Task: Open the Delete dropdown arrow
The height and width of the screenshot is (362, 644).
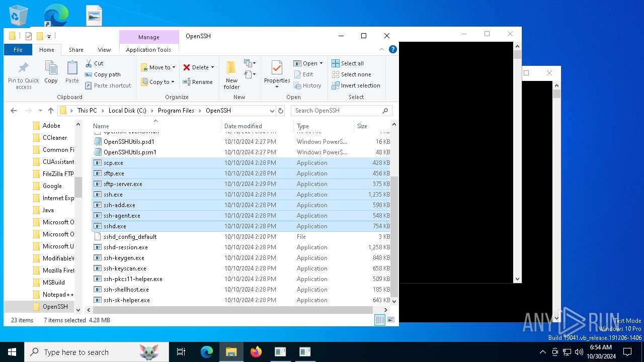Action: point(212,67)
